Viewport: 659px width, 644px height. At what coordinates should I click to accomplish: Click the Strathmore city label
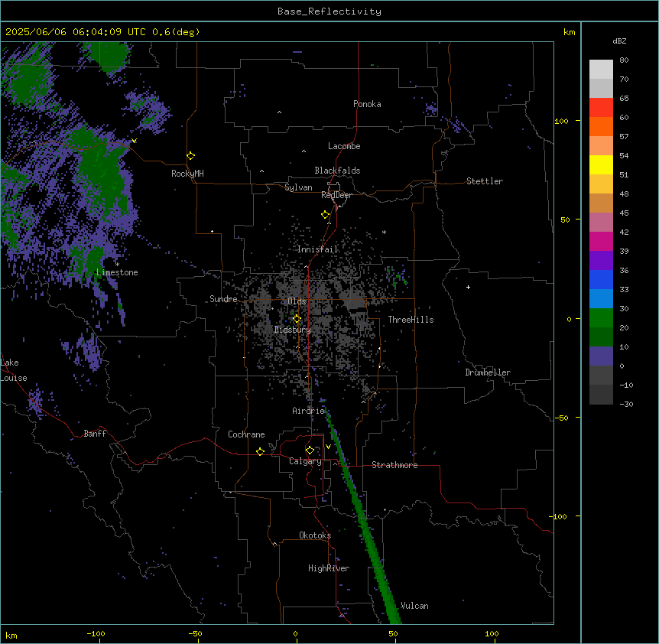point(394,465)
